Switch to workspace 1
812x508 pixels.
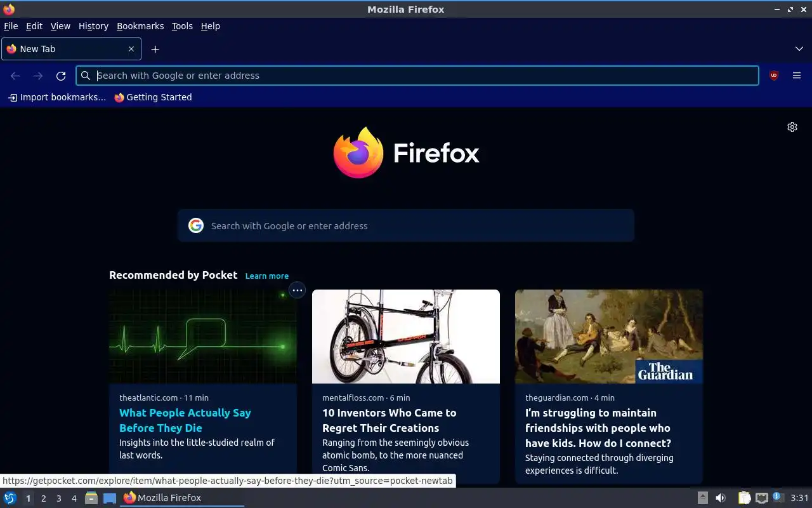pos(28,498)
